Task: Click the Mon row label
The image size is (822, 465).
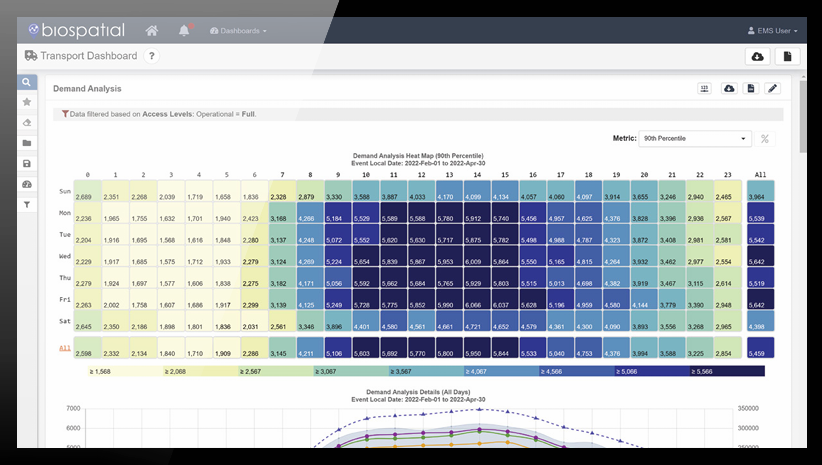Action: pos(65,213)
